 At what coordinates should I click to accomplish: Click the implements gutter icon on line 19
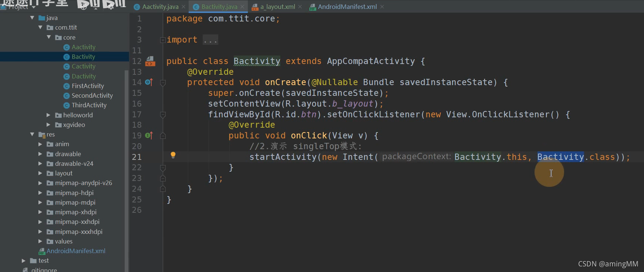point(149,135)
